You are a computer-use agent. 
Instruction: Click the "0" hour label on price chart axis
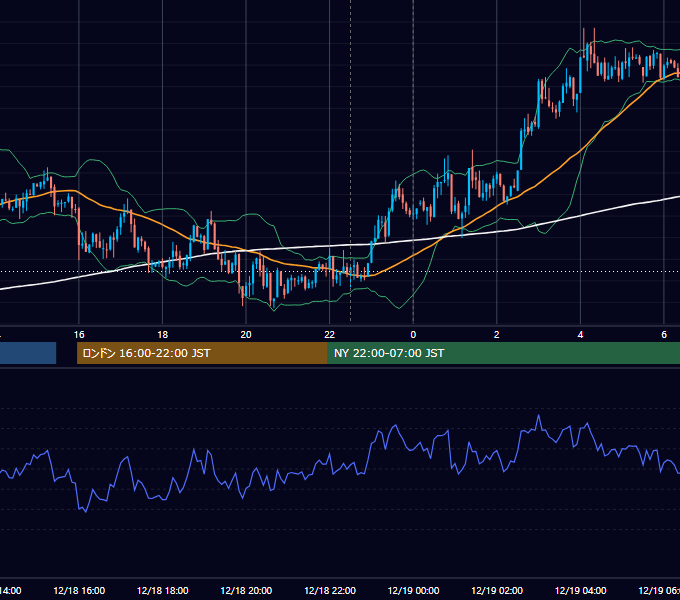pyautogui.click(x=413, y=335)
